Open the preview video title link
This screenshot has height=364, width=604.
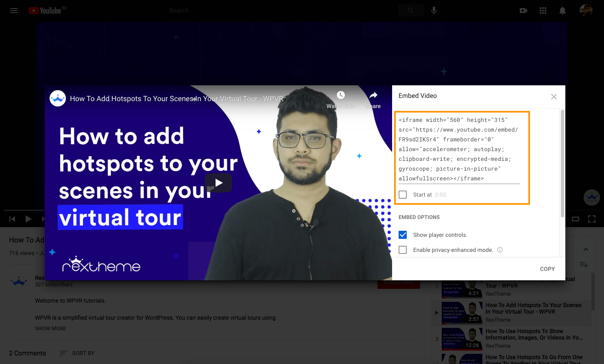(x=177, y=99)
